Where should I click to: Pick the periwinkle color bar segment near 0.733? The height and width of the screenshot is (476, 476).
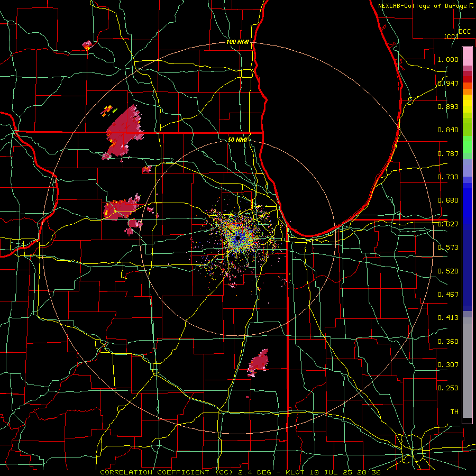tap(467, 169)
